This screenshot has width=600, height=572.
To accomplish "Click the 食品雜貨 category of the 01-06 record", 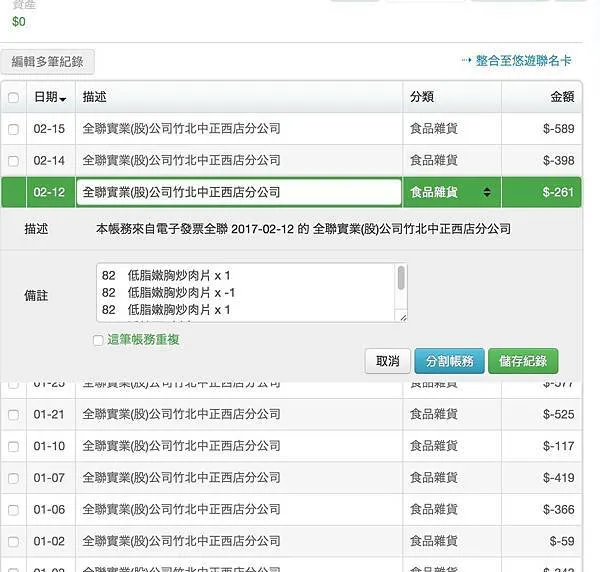I will click(434, 510).
